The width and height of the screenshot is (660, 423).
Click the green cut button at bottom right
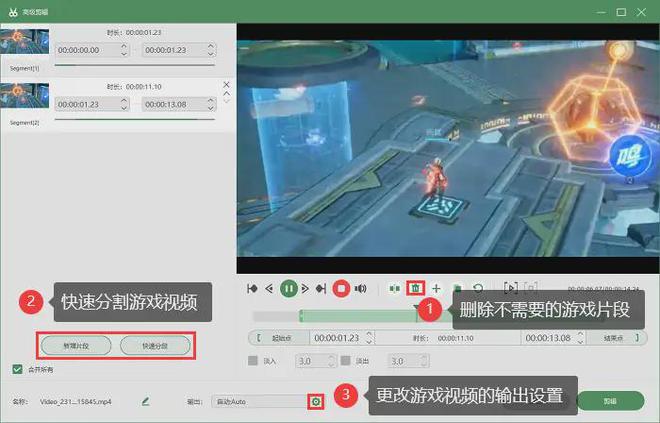(x=610, y=401)
